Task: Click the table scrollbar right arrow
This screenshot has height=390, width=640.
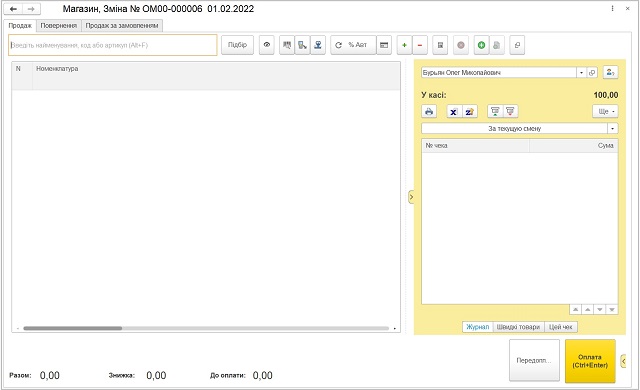Action: [x=395, y=328]
